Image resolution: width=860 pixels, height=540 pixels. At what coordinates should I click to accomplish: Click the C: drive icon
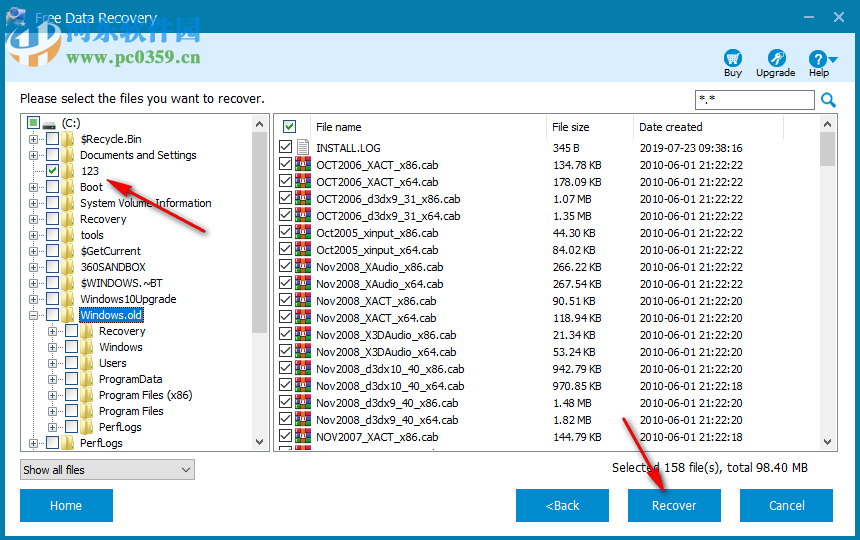(49, 124)
